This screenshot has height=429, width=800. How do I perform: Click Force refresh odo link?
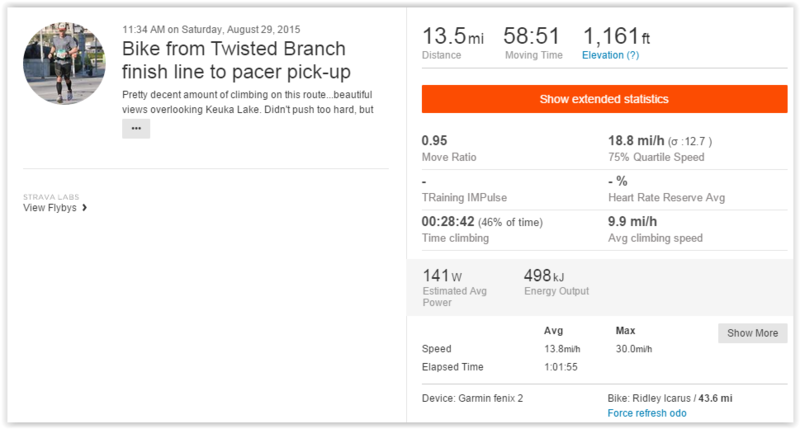pos(647,413)
